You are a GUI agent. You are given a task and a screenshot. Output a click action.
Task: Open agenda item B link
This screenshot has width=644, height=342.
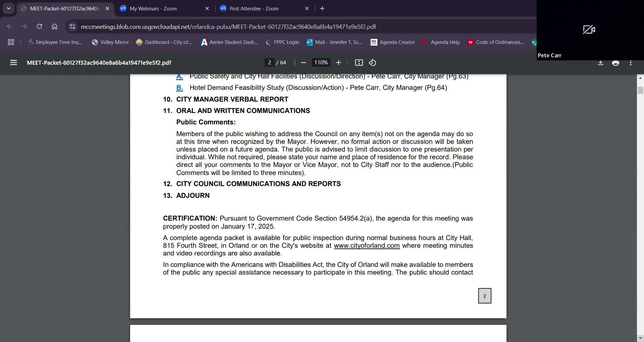pyautogui.click(x=179, y=88)
